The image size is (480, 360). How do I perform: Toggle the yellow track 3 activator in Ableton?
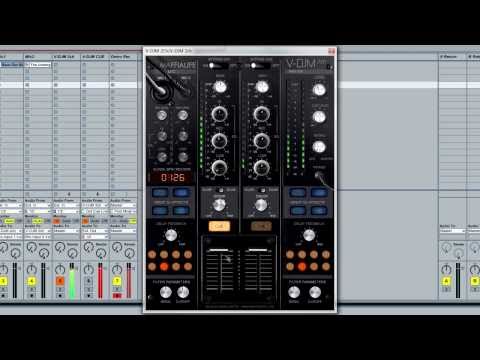(3, 281)
